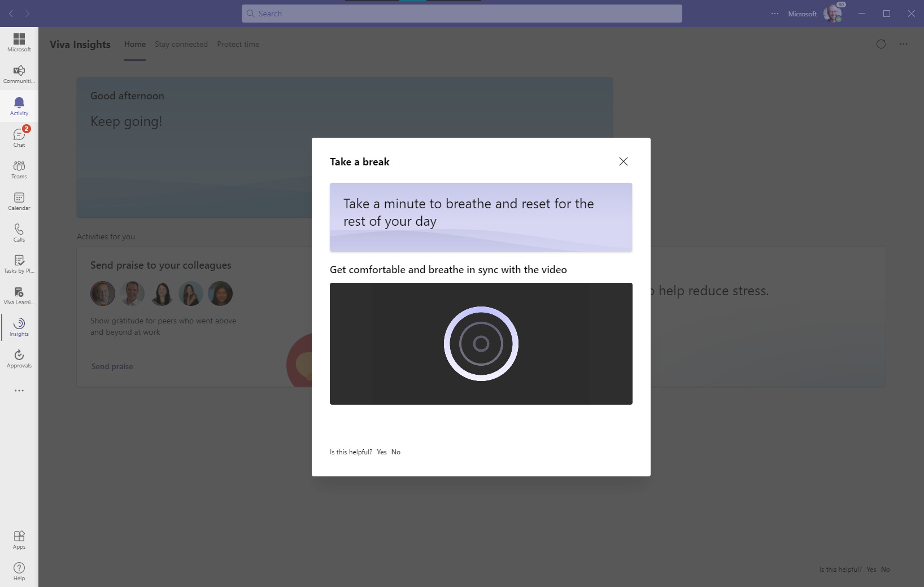Viewport: 924px width, 587px height.
Task: Open Communities in the left rail
Action: tap(19, 74)
